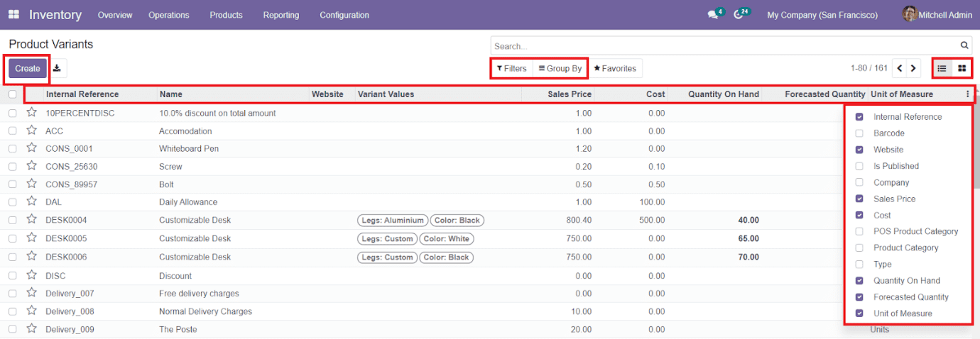Open the Products menu
Image resolution: width=980 pixels, height=339 pixels.
click(226, 15)
